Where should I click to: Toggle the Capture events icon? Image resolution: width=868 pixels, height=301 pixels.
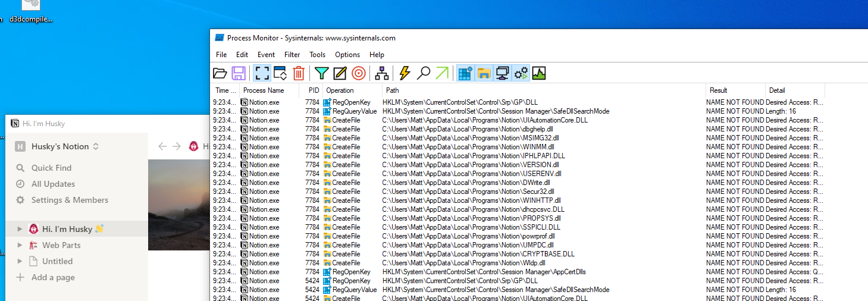pos(262,73)
